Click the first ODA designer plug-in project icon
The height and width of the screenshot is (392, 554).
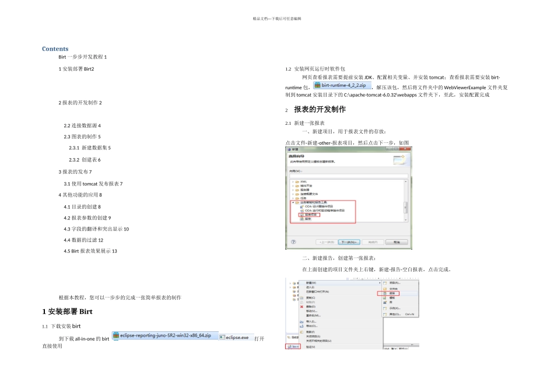point(301,206)
